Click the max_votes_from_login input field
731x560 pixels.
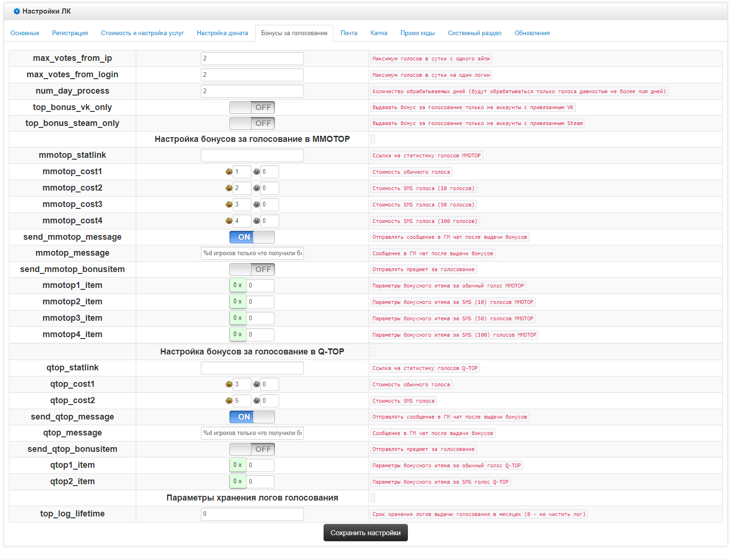(x=252, y=75)
